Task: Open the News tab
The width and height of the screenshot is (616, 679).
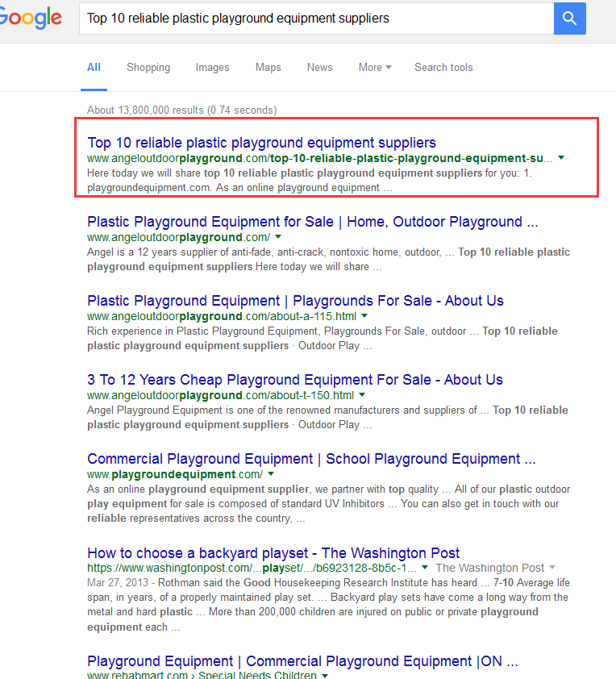Action: point(320,68)
